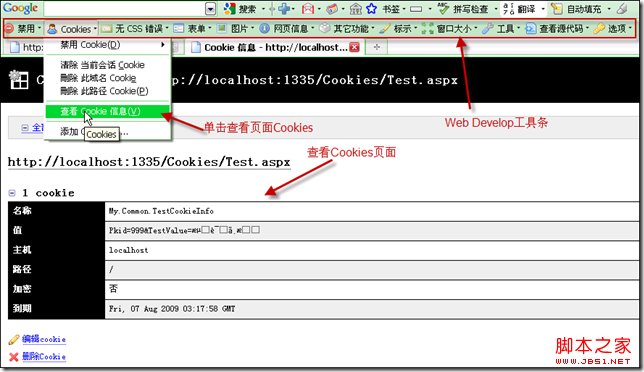Click the colorful tag icon in Google toolbar
Screen dimensions: 644x372
click(332, 9)
